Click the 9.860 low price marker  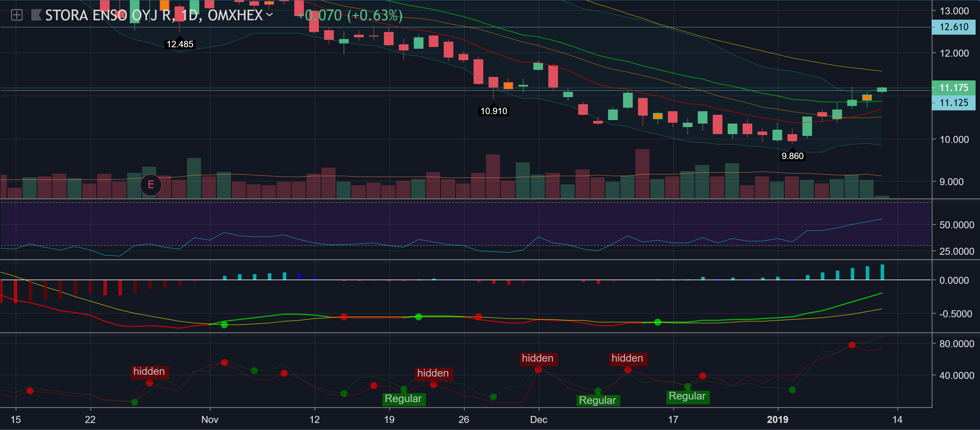tap(792, 156)
